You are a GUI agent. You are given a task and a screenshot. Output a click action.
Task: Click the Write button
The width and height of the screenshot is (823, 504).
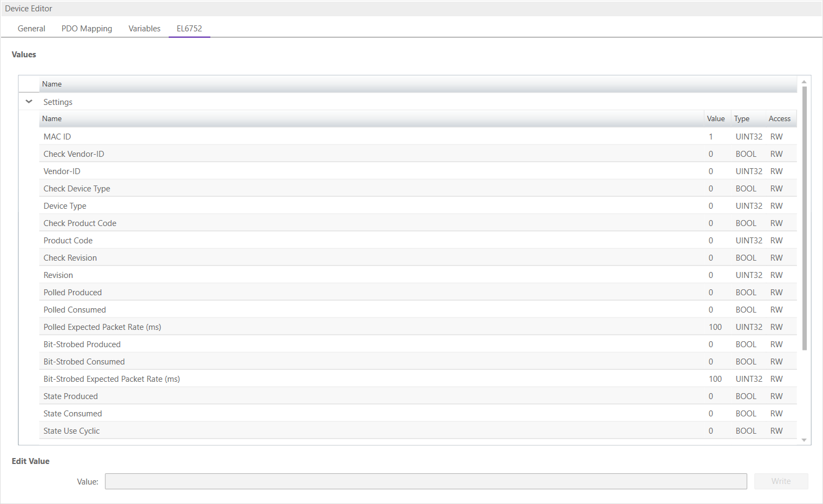coord(781,481)
